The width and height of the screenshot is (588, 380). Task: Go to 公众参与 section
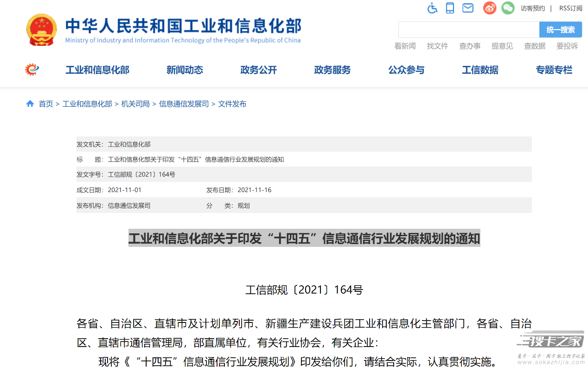[x=406, y=70]
